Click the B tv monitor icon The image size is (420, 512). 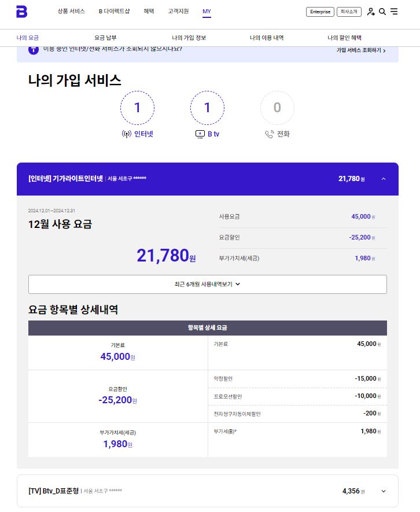pos(200,134)
